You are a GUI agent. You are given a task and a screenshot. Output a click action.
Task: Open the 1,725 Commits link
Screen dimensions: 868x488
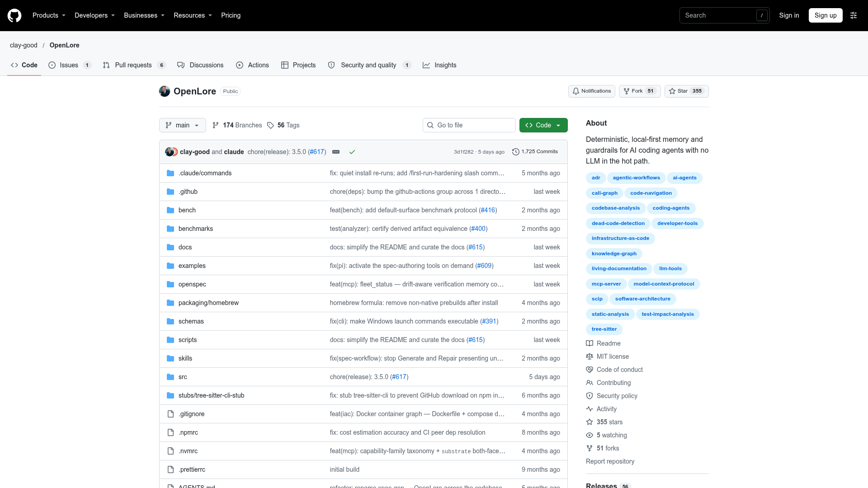(x=535, y=152)
